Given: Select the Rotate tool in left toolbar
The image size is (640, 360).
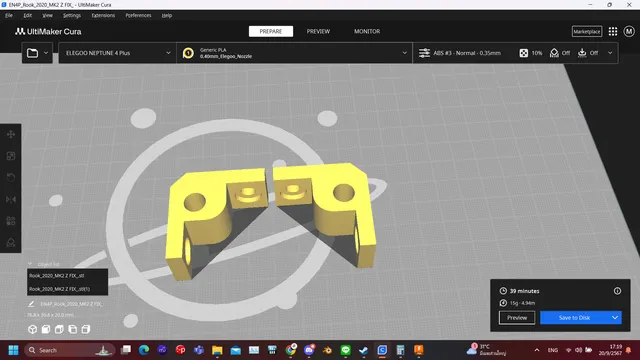Looking at the screenshot, I should tap(11, 178).
